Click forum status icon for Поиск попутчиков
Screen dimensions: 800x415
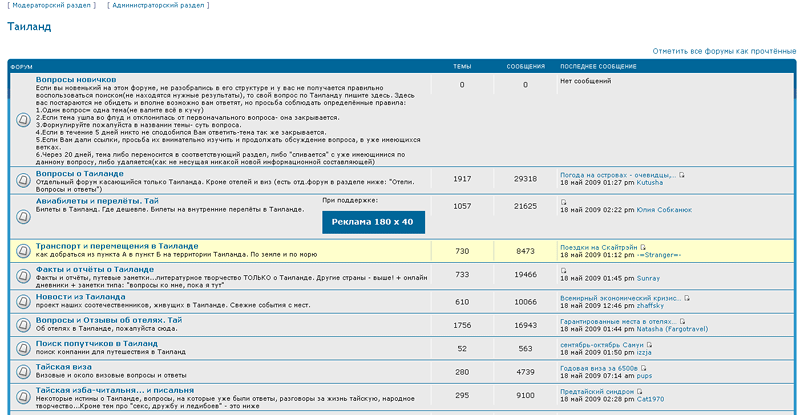[x=23, y=348]
